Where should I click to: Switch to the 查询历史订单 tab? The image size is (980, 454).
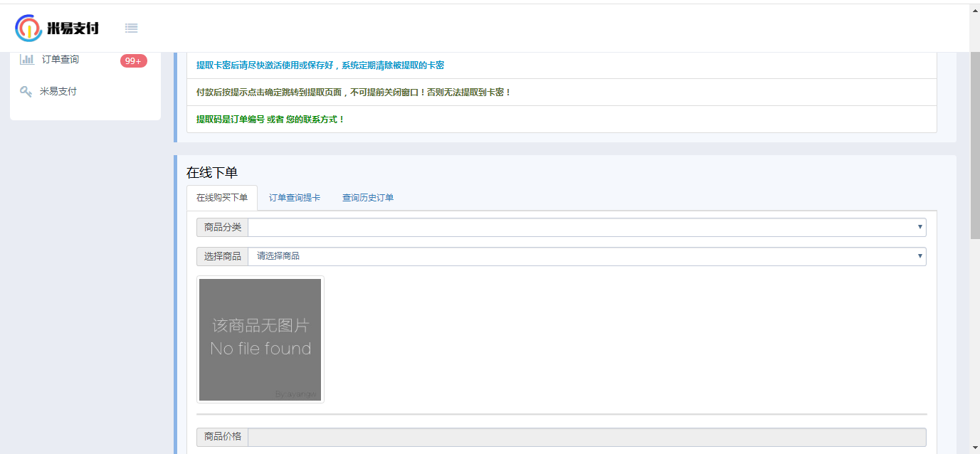[368, 198]
